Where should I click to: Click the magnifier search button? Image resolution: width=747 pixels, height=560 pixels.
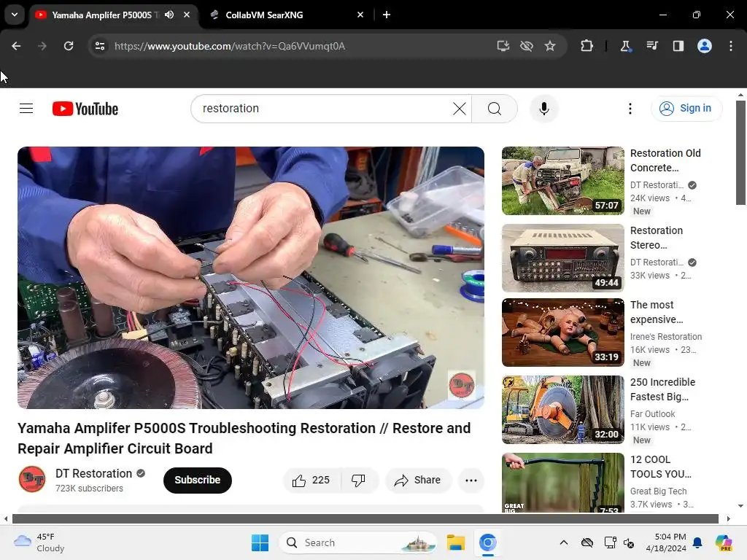(495, 109)
